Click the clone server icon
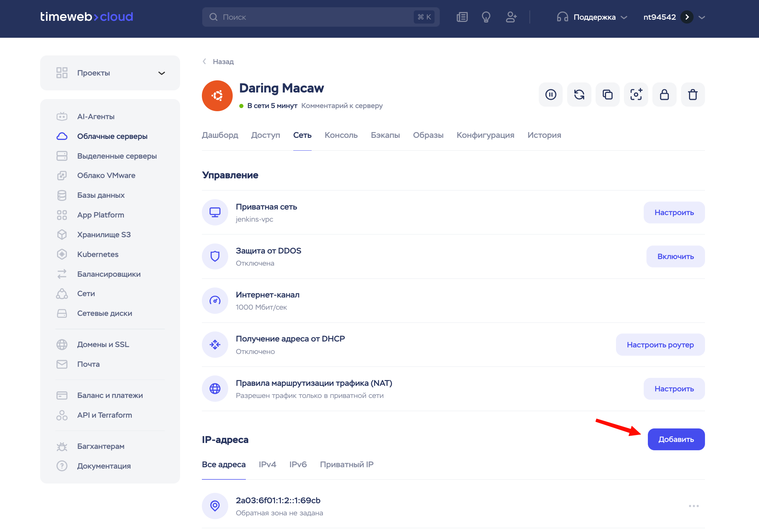 point(607,95)
